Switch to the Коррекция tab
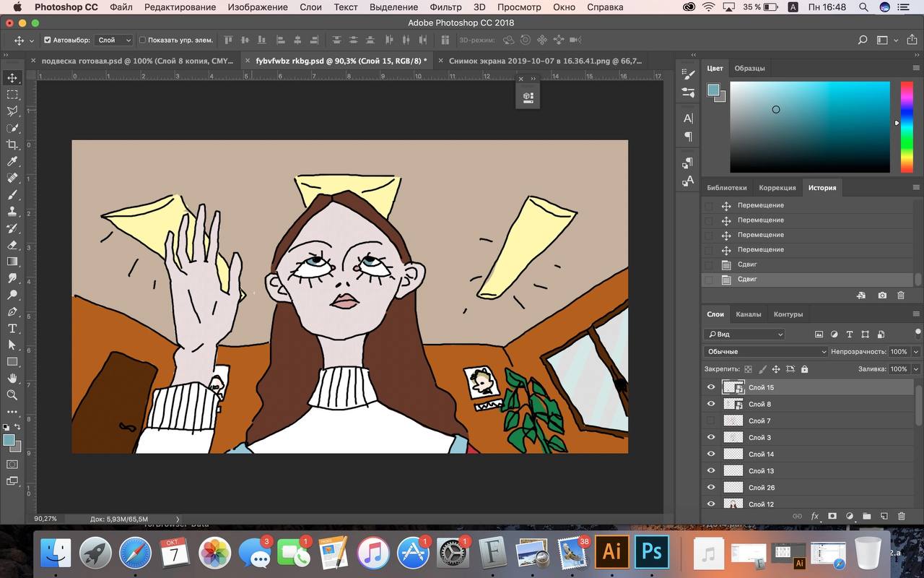 (777, 188)
